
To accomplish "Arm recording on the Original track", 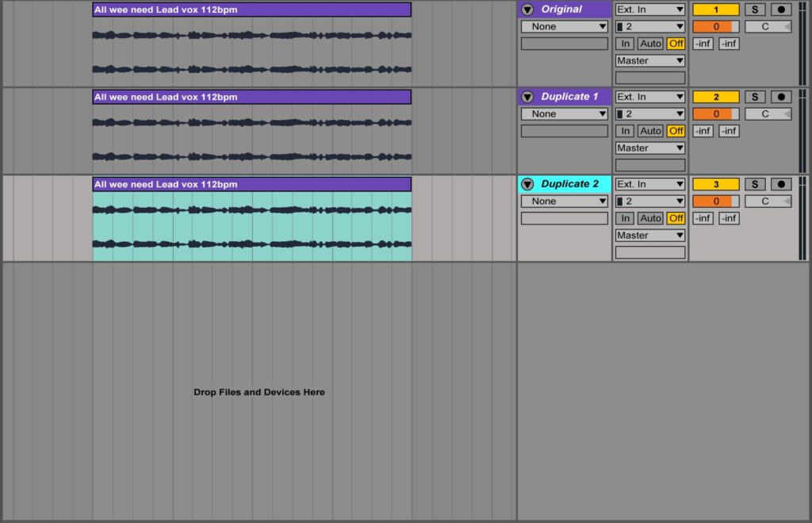I will click(781, 10).
